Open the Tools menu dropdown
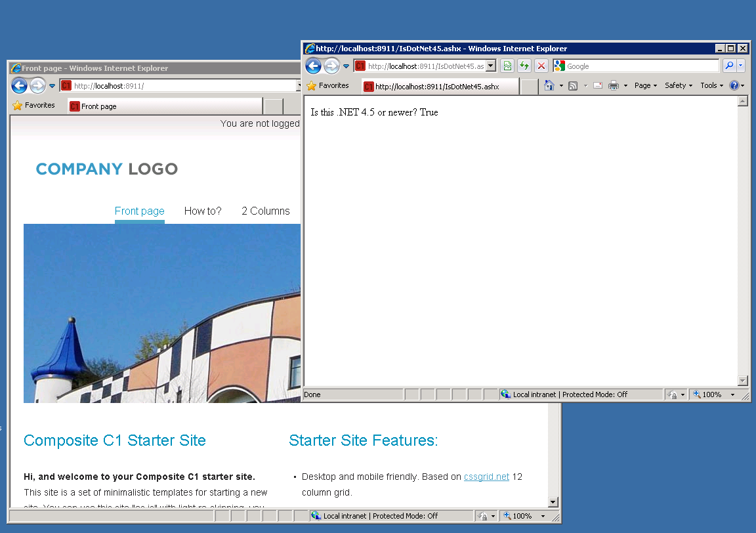The height and width of the screenshot is (533, 756). (x=710, y=85)
